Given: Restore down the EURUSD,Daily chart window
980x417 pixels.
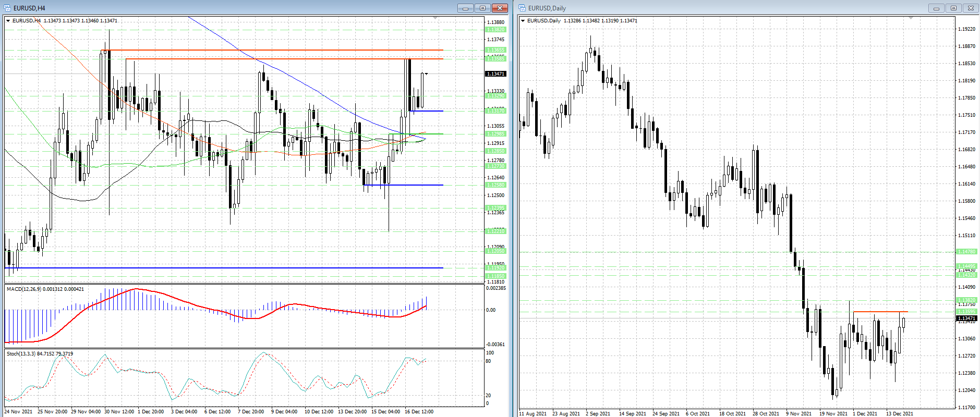Looking at the screenshot, I should click(953, 8).
